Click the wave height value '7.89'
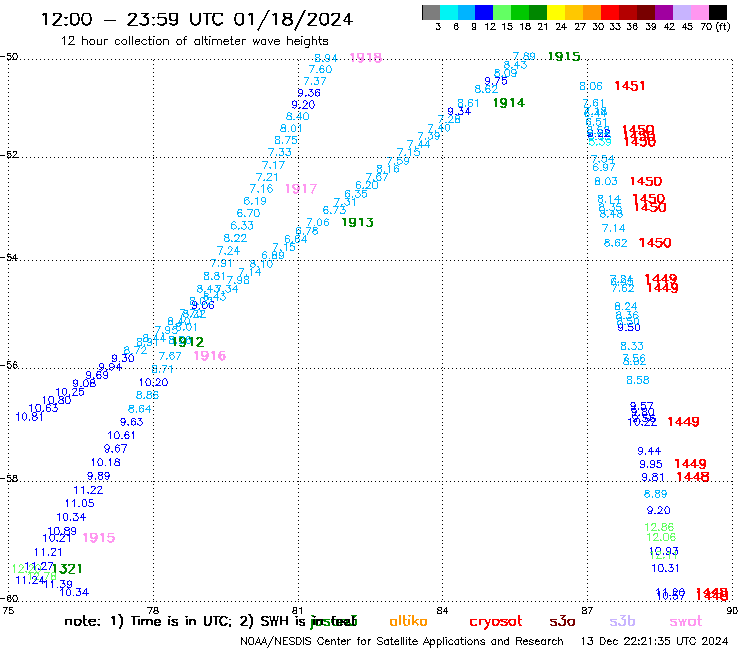Image resolution: width=740 pixels, height=650 pixels. 524,57
